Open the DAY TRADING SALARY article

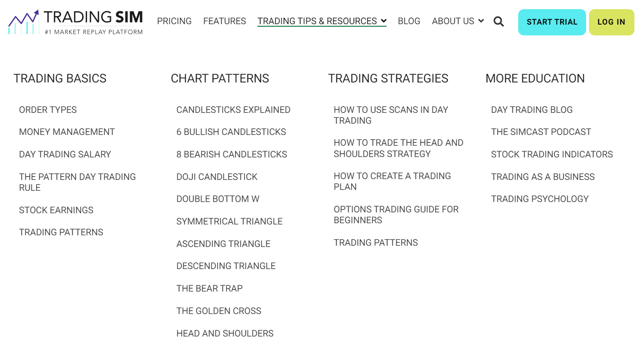[65, 154]
